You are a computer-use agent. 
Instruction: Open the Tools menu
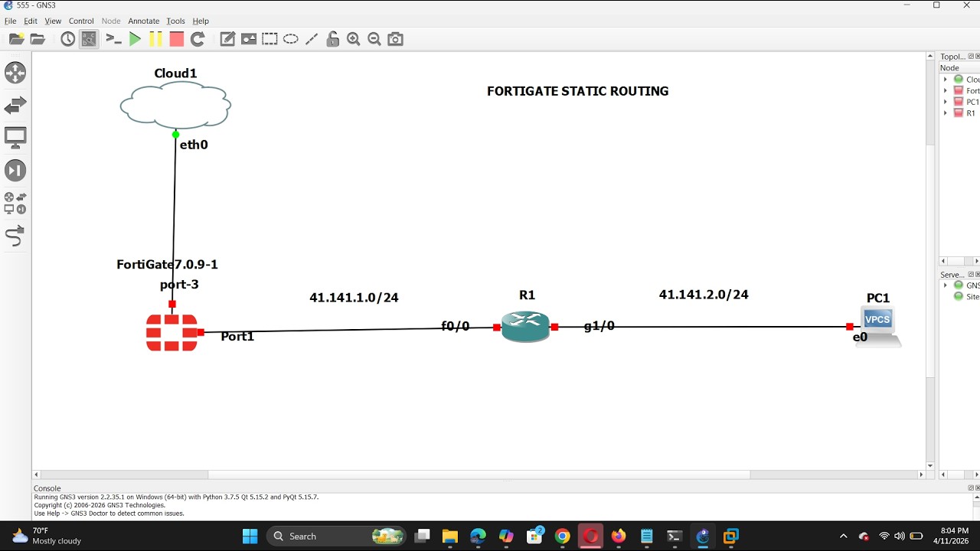[x=175, y=21]
